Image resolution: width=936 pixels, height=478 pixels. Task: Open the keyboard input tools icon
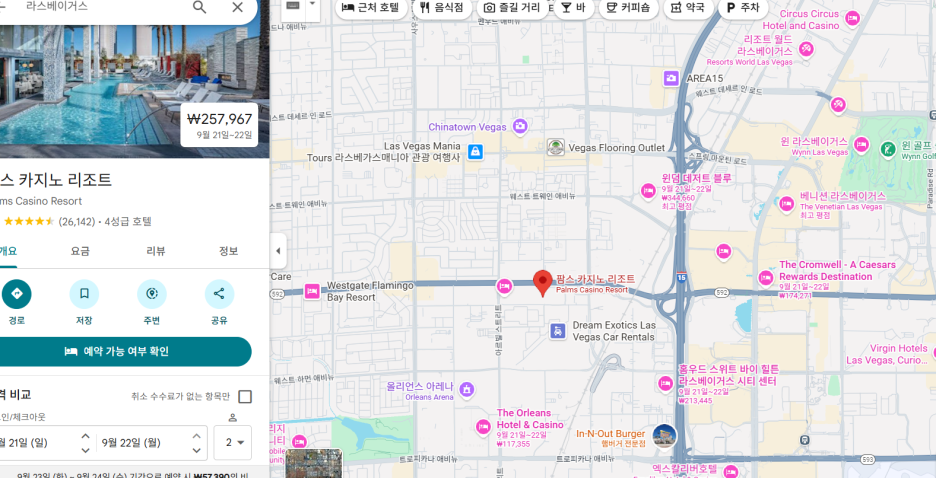[x=292, y=6]
